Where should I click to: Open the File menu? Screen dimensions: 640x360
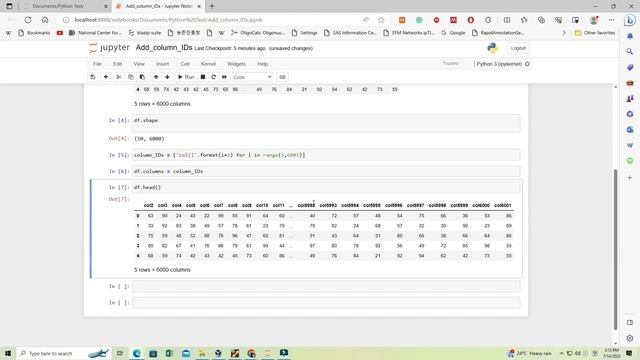point(97,64)
